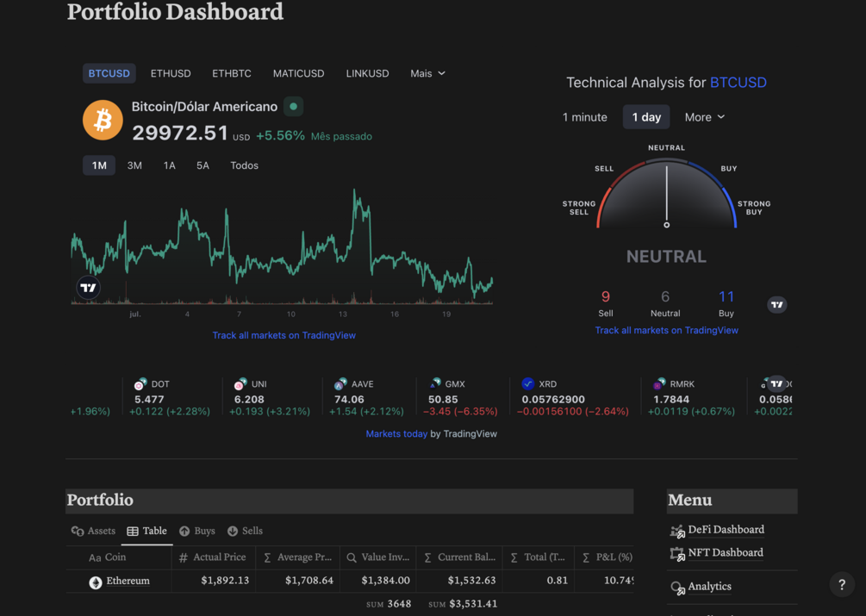Image resolution: width=866 pixels, height=616 pixels.
Task: Switch chart range to Todos
Action: tap(244, 165)
